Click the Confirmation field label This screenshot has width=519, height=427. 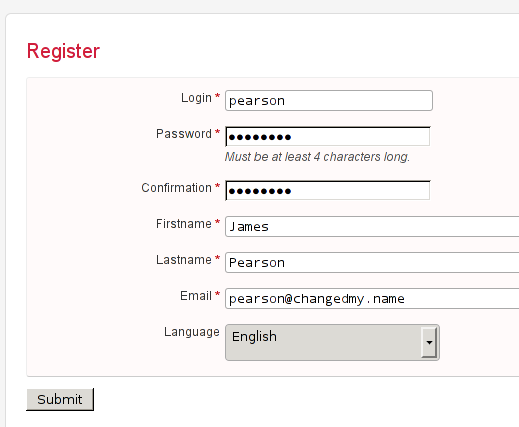(x=176, y=188)
